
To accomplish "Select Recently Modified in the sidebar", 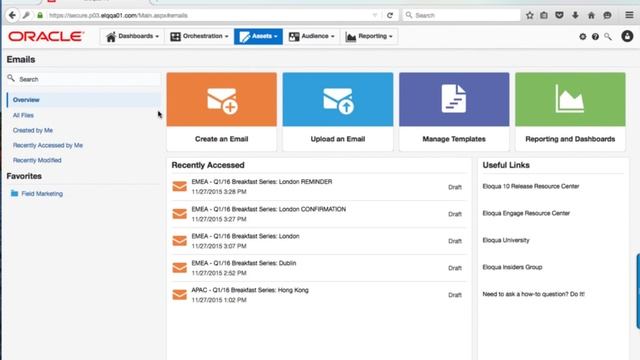I will click(37, 160).
